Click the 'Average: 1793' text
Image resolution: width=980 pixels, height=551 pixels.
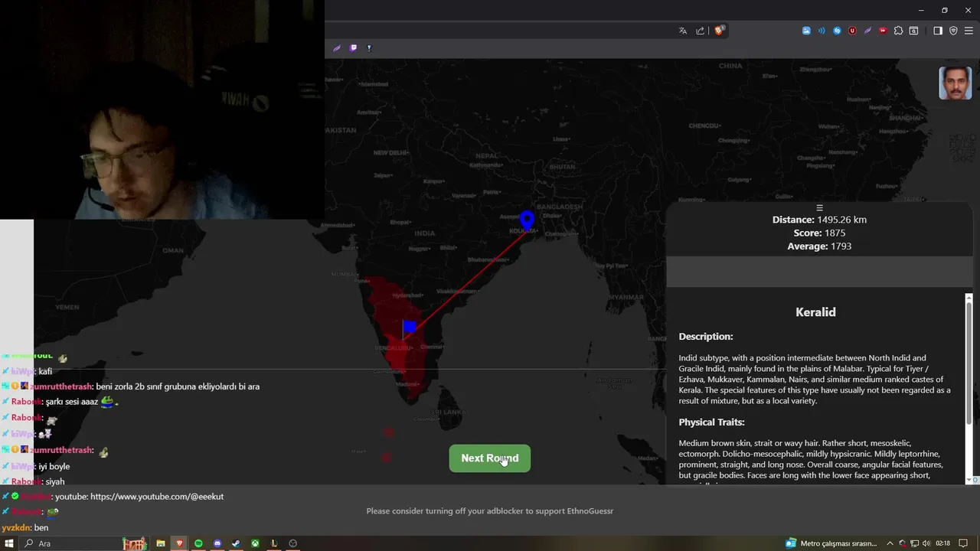point(819,246)
